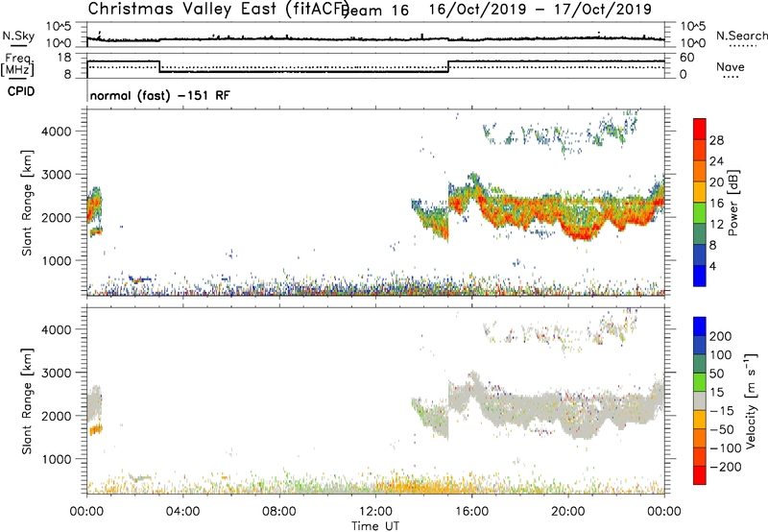Pick the dark blue top segment of velocity colorbar
The width and height of the screenshot is (768, 532).
pyautogui.click(x=700, y=326)
